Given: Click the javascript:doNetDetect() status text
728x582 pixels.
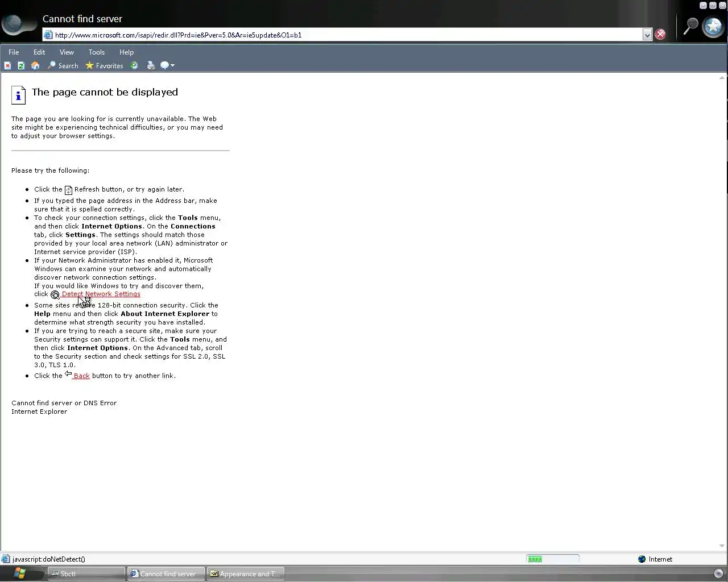Looking at the screenshot, I should (49, 559).
